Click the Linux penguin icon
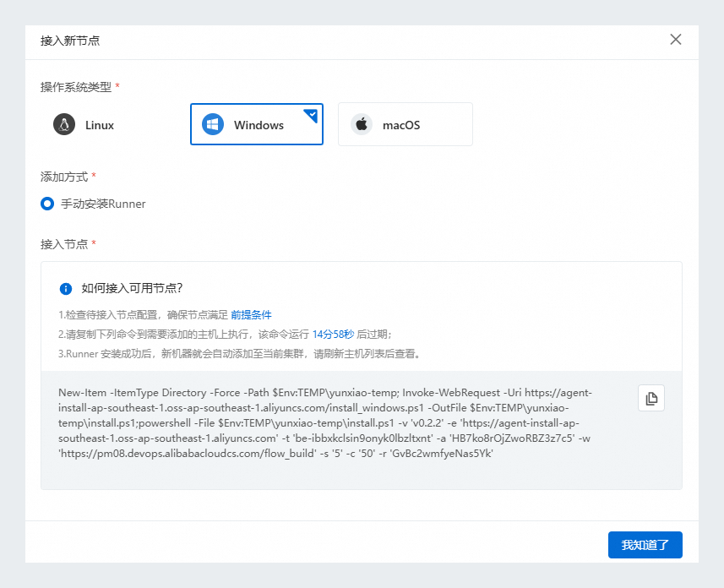 click(x=64, y=124)
